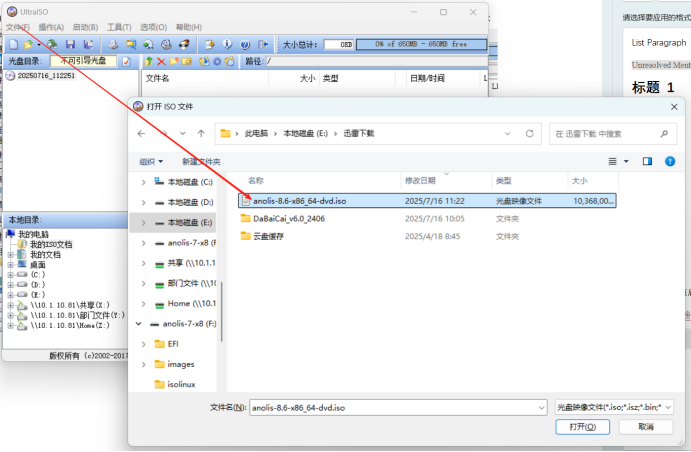
Task: Collapse anolis-7-x8 (F:) in navigation pane
Action: tap(139, 324)
